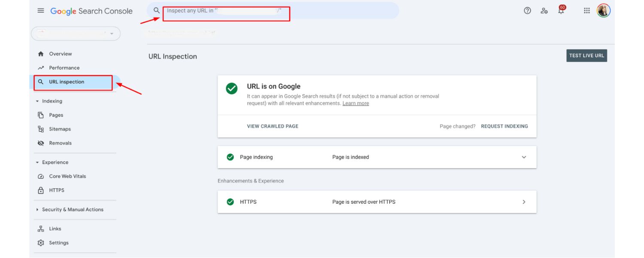
Task: Open the hamburger main menu
Action: click(x=41, y=11)
